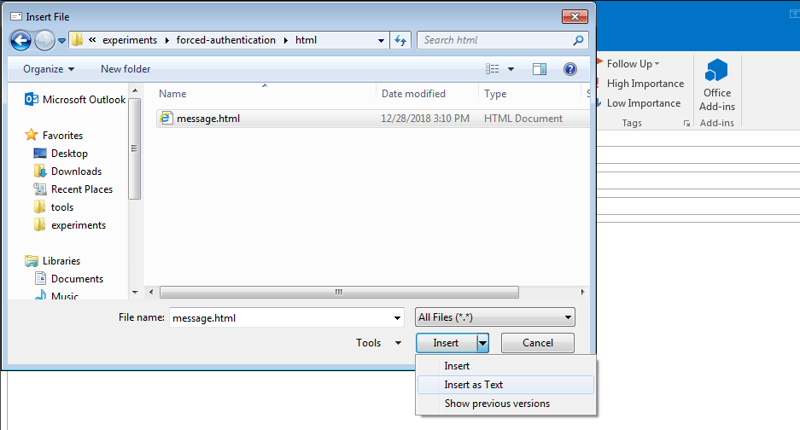Viewport: 800px width, 430px height.
Task: Click the navigation pane scroll up arrow
Action: [135, 91]
